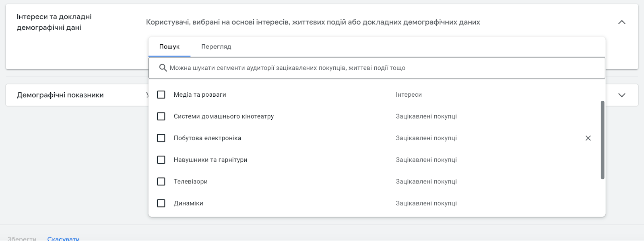The image size is (644, 241).
Task: Expand the Демографічні показники section
Action: (x=621, y=95)
